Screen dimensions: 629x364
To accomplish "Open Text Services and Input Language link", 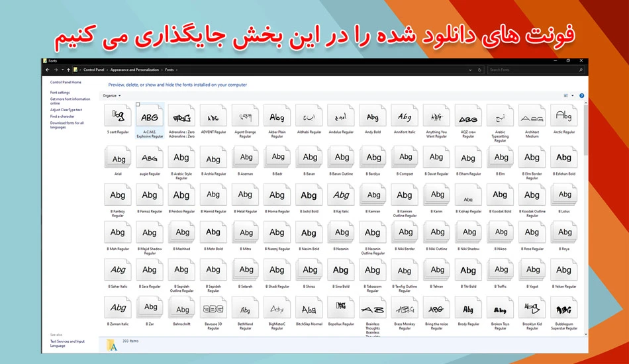I will tap(67, 343).
